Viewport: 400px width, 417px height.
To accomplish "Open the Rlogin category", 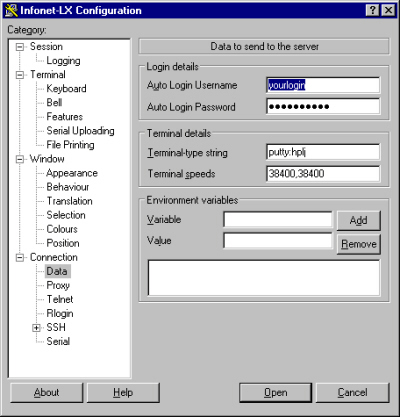I will click(60, 314).
